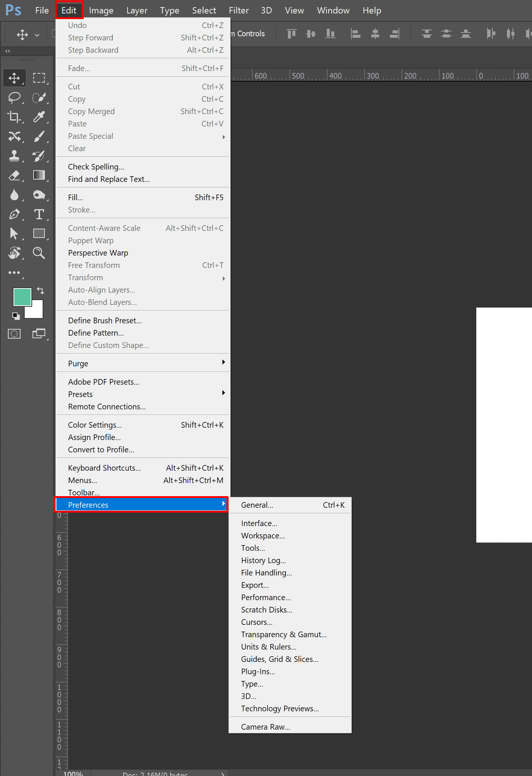The width and height of the screenshot is (532, 776).
Task: Select the Pen tool
Action: (x=14, y=214)
